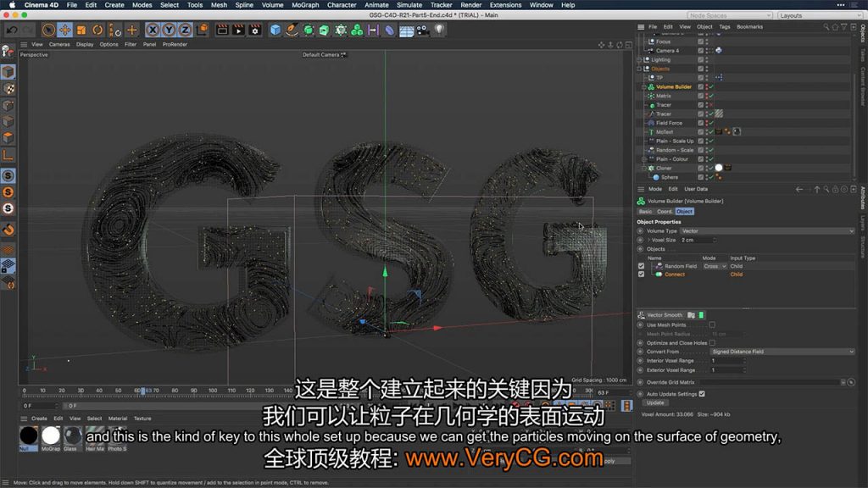Click the Spline Pen tool icon
Image resolution: width=868 pixels, height=488 pixels.
point(292,30)
